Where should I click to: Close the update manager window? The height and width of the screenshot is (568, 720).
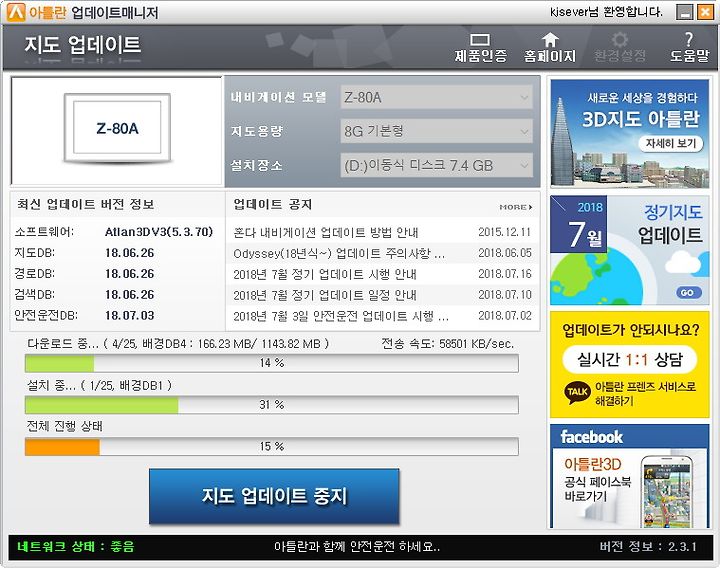pos(705,12)
